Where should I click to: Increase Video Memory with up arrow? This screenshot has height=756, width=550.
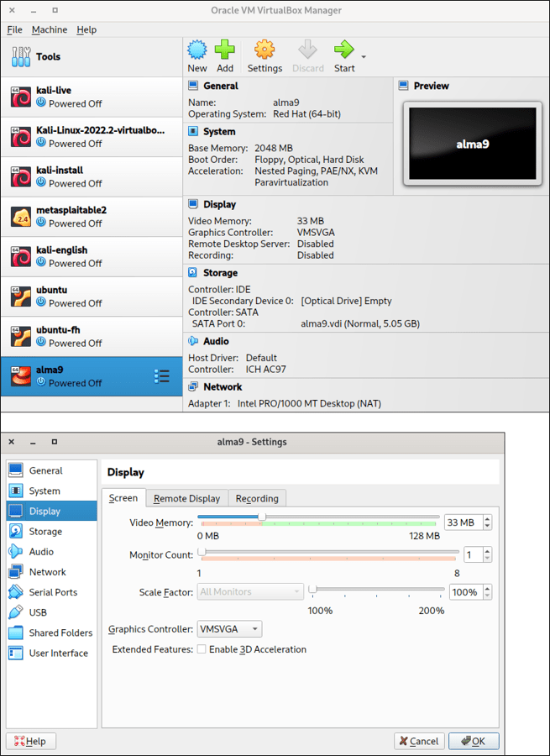(x=487, y=519)
